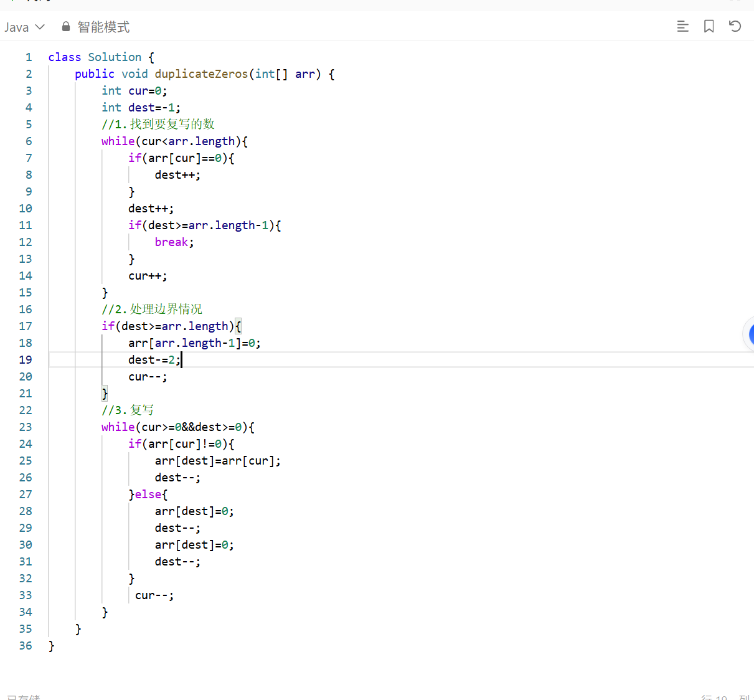This screenshot has height=700, width=754.
Task: Click '}else{' on line 27
Action: [x=148, y=494]
